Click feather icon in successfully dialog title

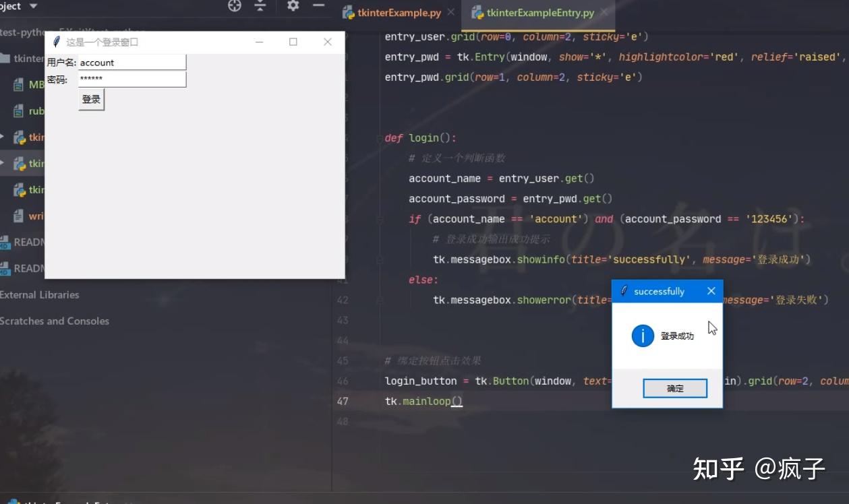(624, 291)
